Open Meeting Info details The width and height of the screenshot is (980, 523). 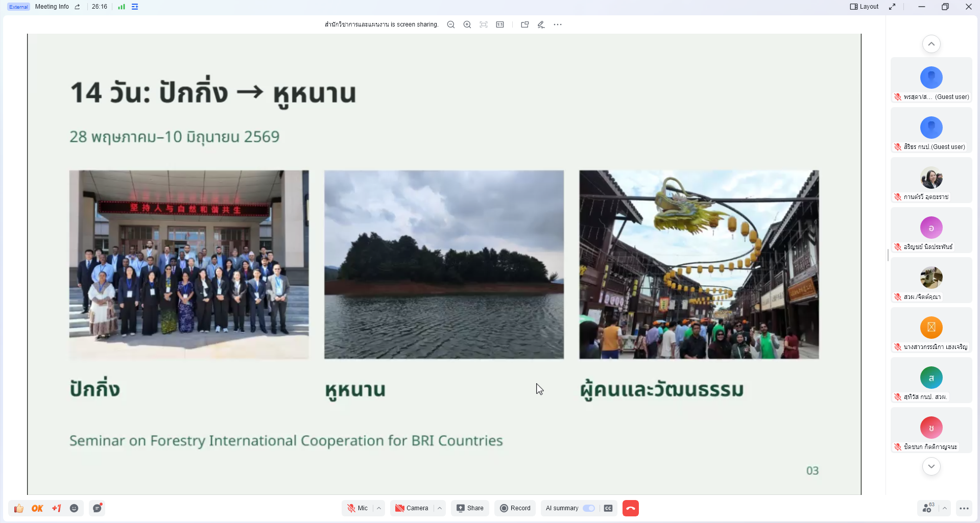52,7
